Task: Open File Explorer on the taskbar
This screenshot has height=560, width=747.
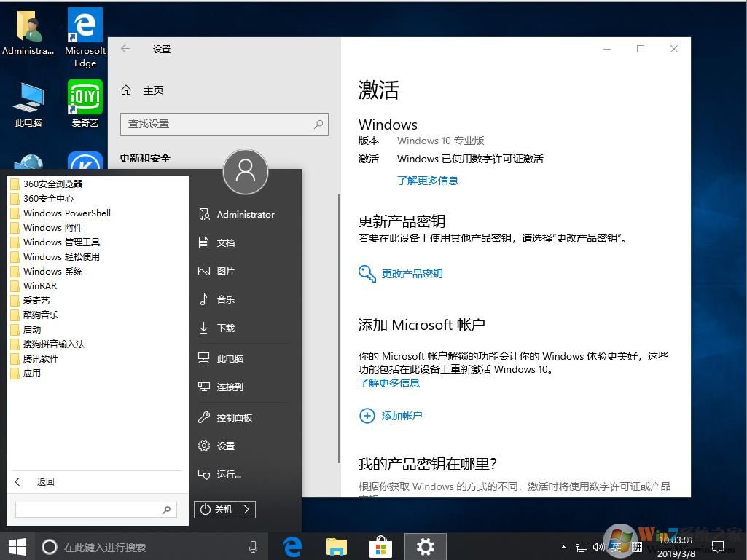Action: [337, 547]
